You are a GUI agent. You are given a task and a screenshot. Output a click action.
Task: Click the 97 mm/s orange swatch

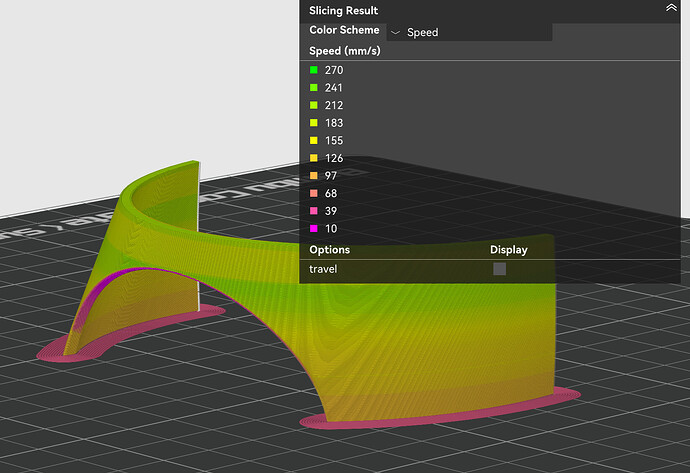click(x=314, y=176)
